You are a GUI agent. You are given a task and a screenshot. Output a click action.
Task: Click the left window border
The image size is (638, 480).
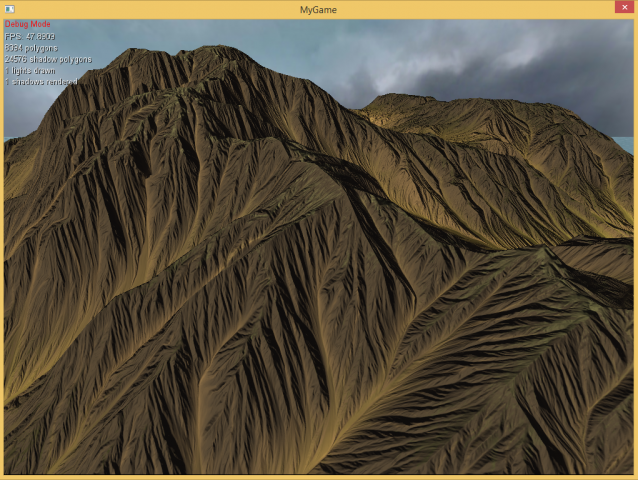pos(1,250)
